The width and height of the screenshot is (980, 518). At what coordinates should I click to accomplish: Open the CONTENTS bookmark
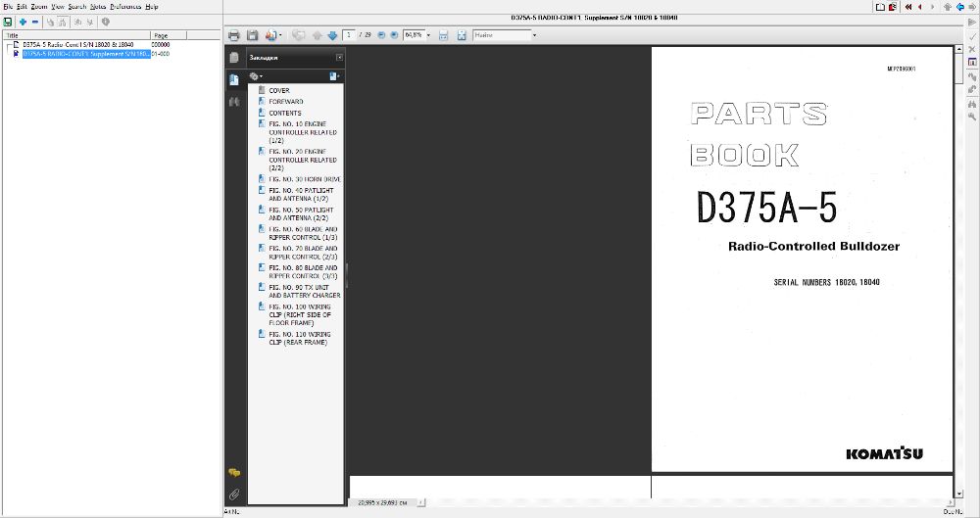285,113
